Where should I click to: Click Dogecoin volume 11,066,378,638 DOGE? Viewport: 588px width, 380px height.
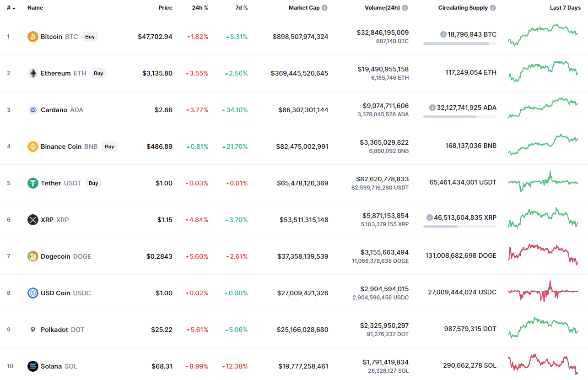point(380,261)
